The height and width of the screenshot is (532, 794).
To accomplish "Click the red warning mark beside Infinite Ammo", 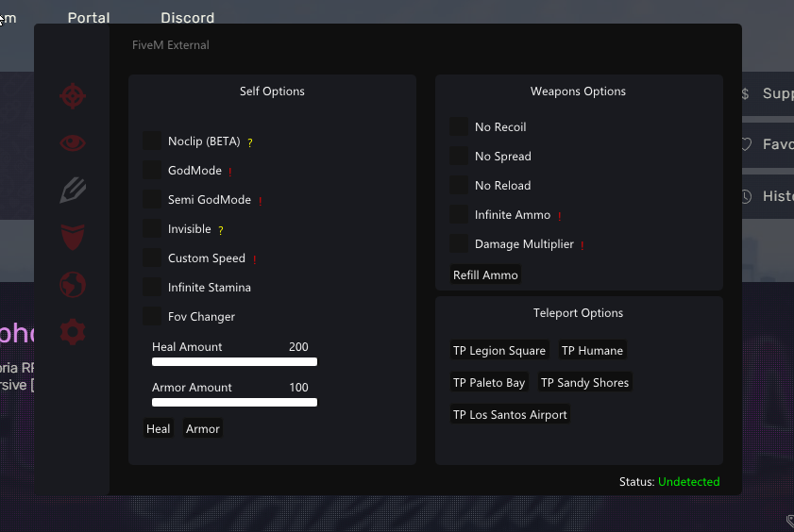I will pyautogui.click(x=560, y=216).
